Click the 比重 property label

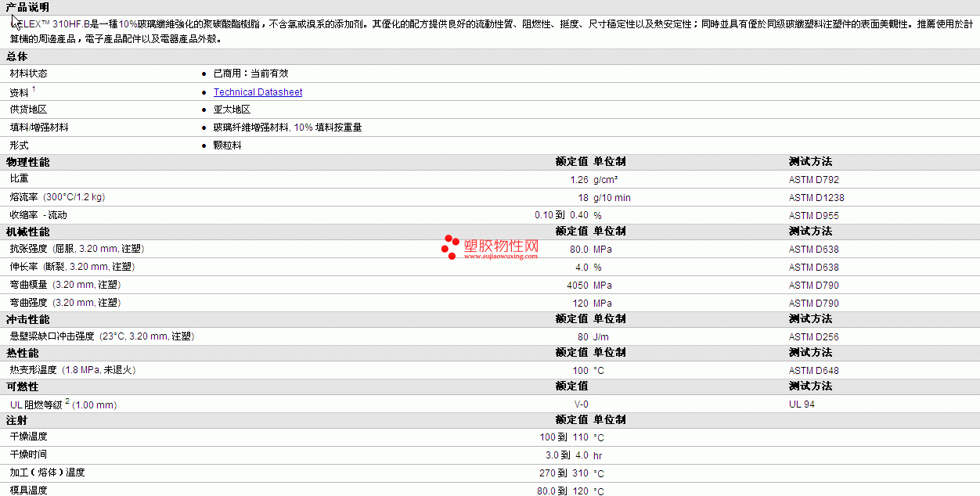(x=19, y=179)
